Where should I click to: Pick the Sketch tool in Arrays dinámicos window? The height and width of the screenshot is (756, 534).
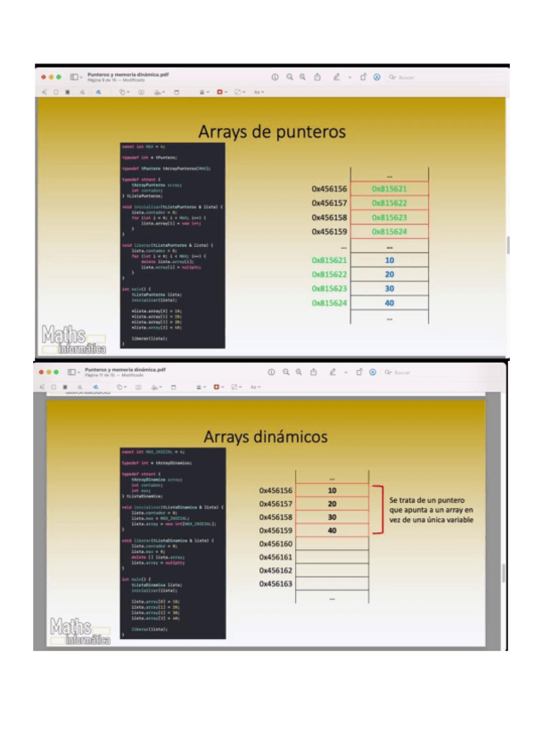pos(79,387)
